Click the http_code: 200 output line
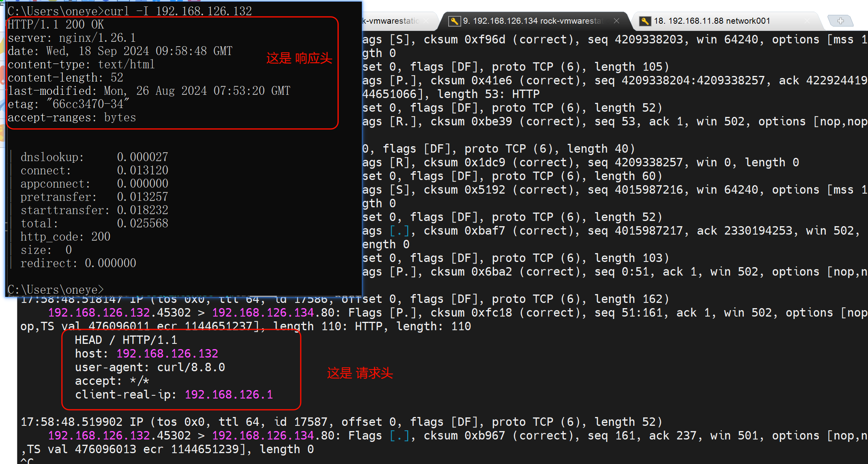The image size is (868, 464). (x=66, y=237)
